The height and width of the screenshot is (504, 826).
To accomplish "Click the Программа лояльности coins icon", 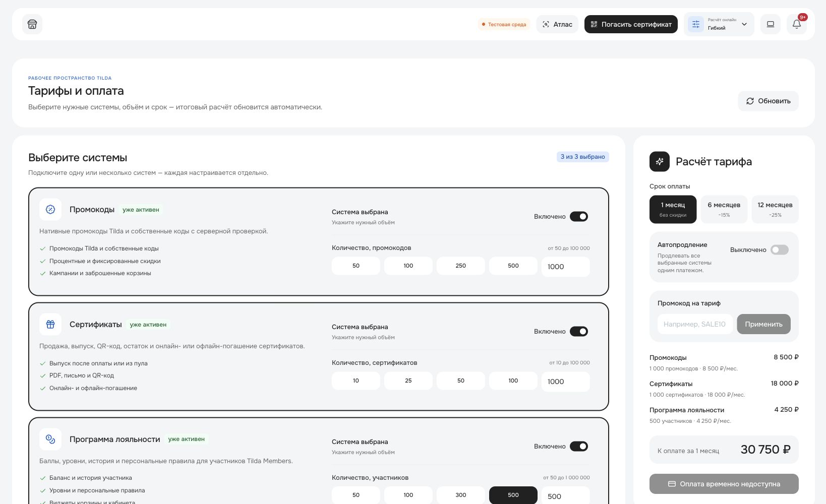I will 50,439.
